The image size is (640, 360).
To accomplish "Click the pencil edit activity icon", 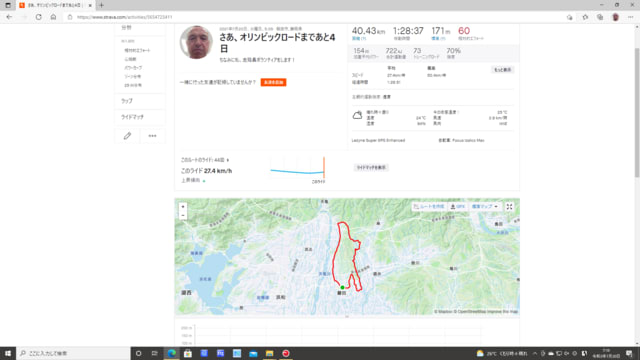I will (x=127, y=136).
